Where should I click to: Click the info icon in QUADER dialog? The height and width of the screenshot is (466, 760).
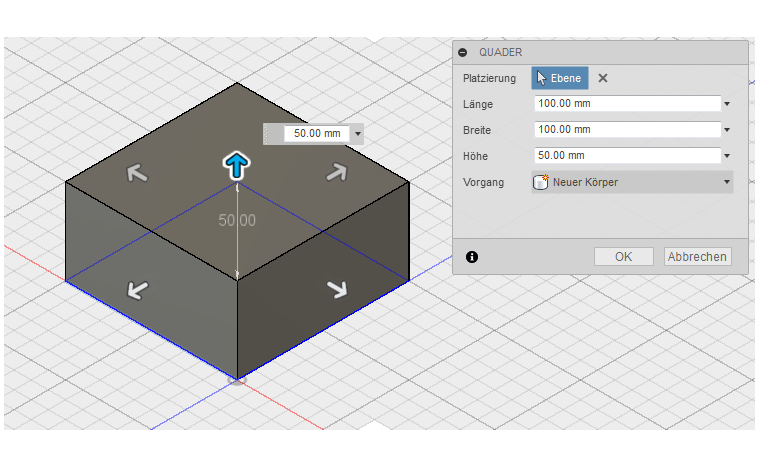click(472, 257)
